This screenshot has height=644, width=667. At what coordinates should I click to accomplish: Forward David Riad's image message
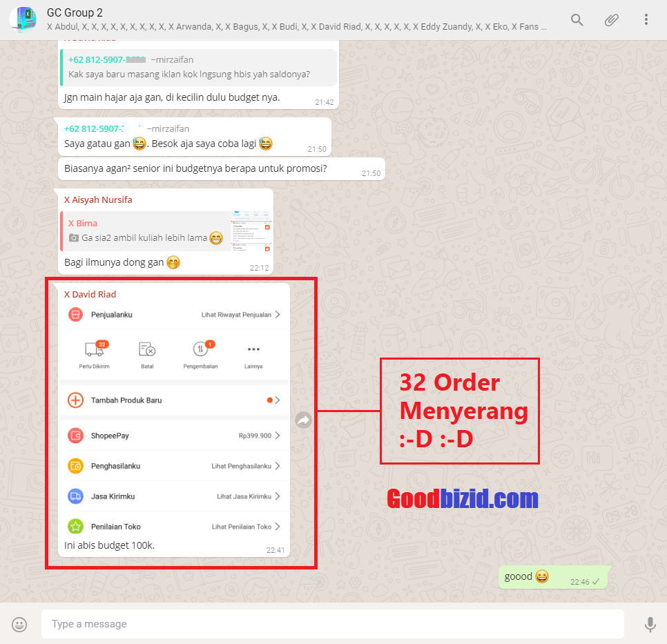tap(303, 420)
